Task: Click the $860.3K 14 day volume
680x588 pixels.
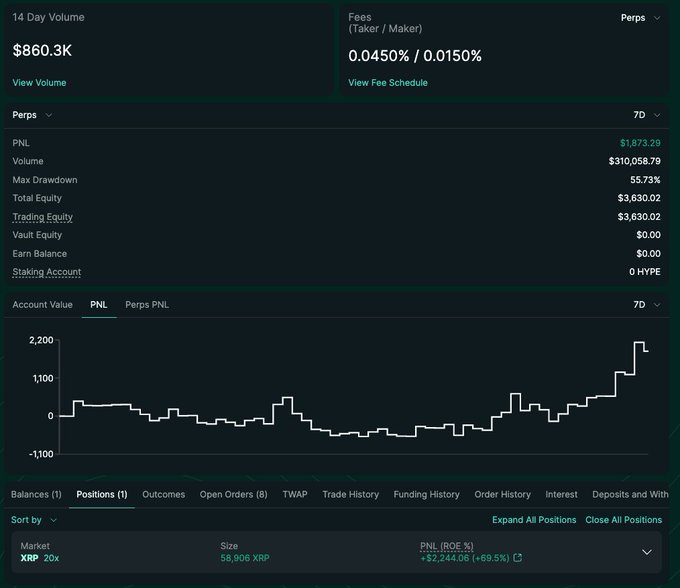Action: (x=42, y=51)
